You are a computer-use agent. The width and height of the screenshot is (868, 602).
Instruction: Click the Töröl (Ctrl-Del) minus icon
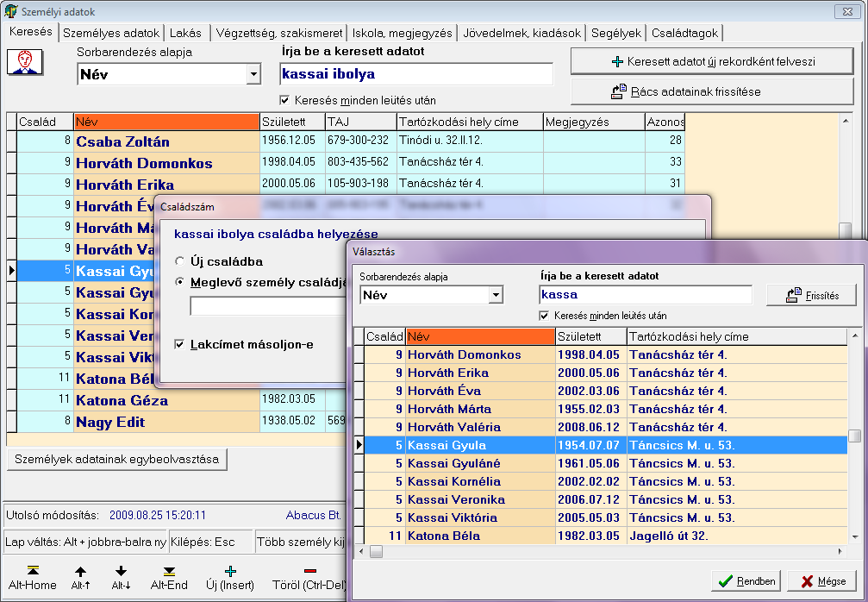(310, 571)
